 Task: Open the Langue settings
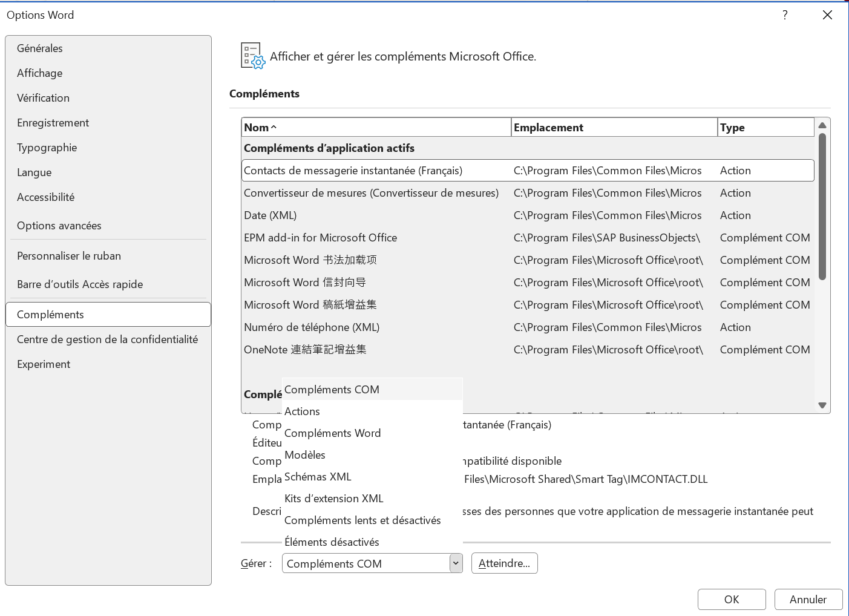click(108, 172)
